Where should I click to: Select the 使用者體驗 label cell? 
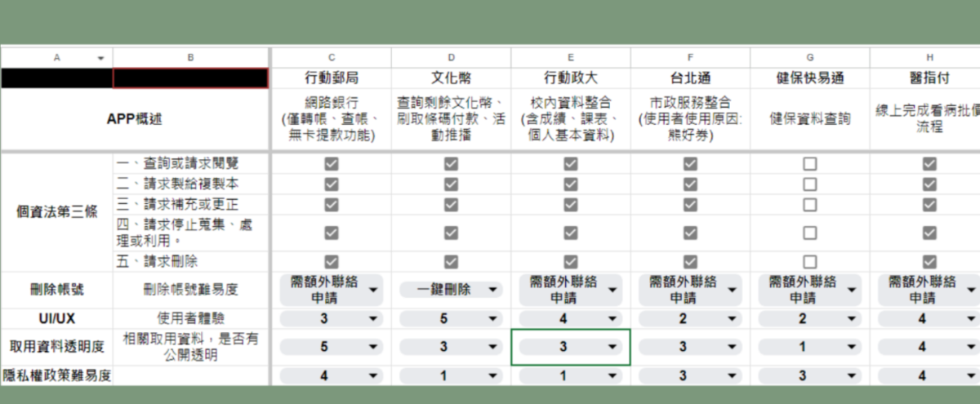click(x=191, y=318)
